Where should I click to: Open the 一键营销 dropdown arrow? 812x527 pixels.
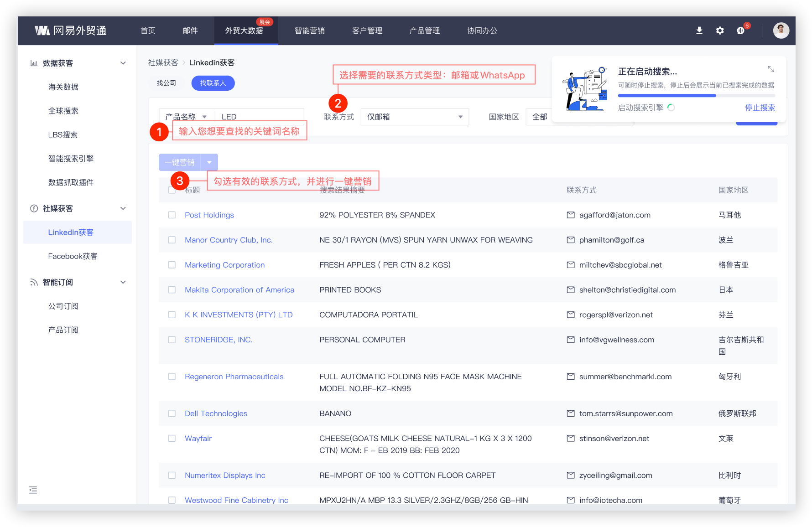(209, 162)
